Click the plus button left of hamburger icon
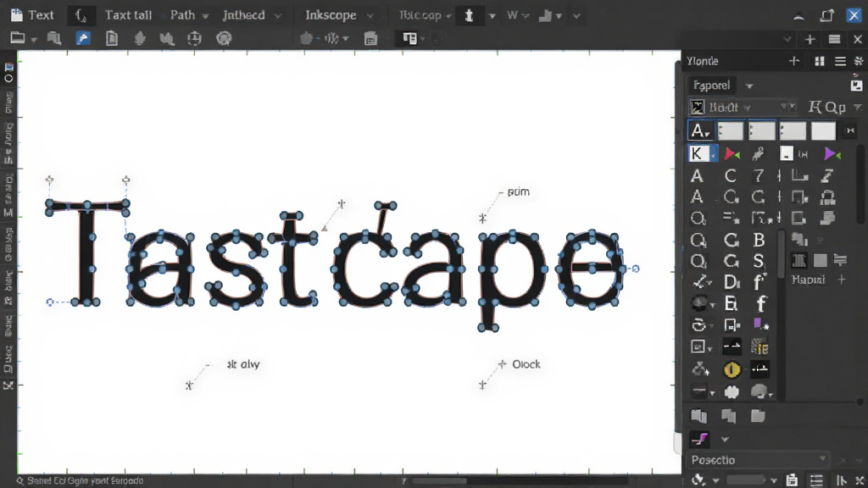Screen dimensions: 868x488 click(810, 39)
